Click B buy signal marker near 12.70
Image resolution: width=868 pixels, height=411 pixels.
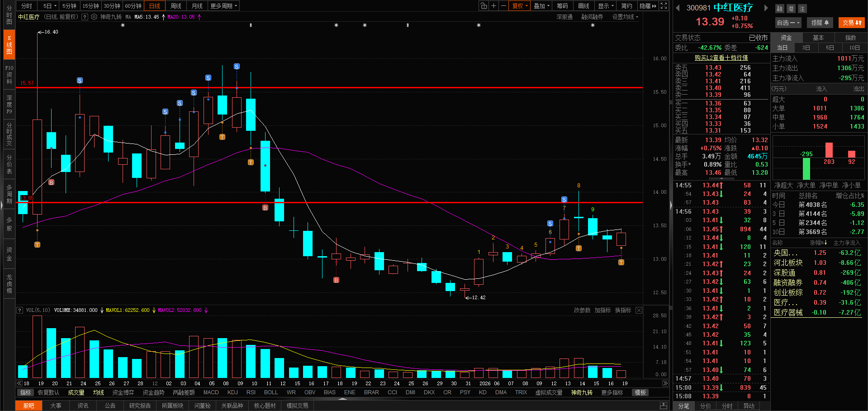pos(336,280)
